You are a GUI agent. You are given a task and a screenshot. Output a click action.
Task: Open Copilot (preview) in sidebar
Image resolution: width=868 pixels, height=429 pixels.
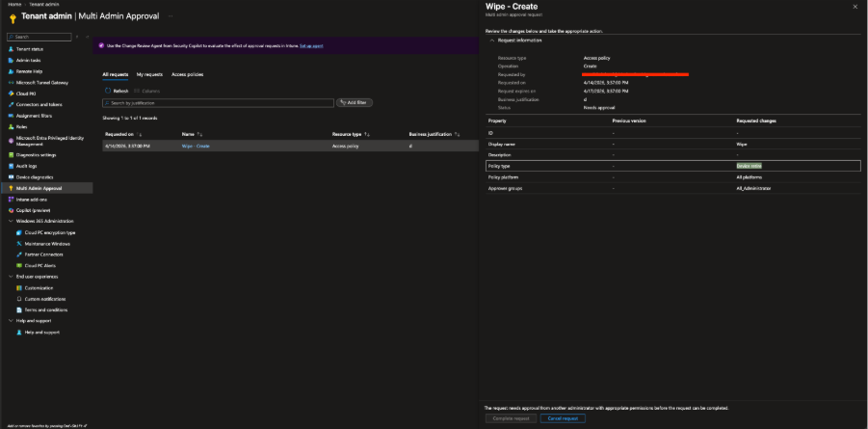point(32,209)
